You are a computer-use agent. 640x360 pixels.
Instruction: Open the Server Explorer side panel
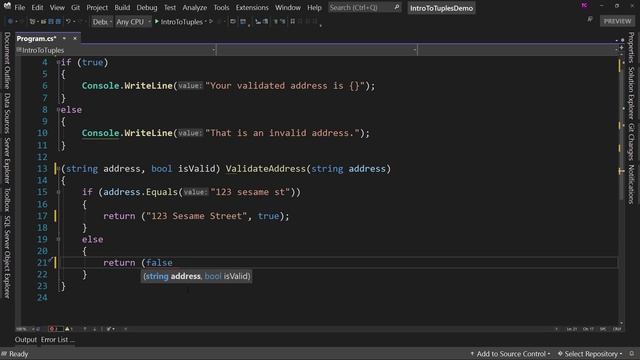point(7,160)
